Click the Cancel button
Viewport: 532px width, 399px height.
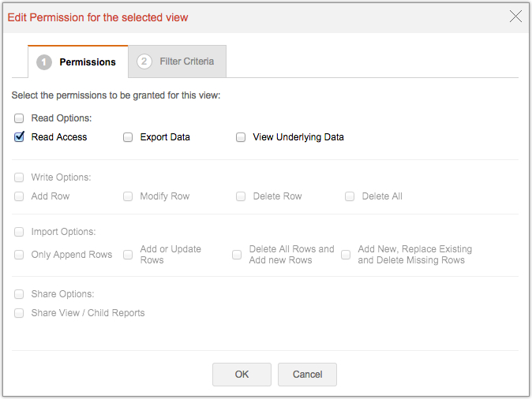pyautogui.click(x=308, y=375)
